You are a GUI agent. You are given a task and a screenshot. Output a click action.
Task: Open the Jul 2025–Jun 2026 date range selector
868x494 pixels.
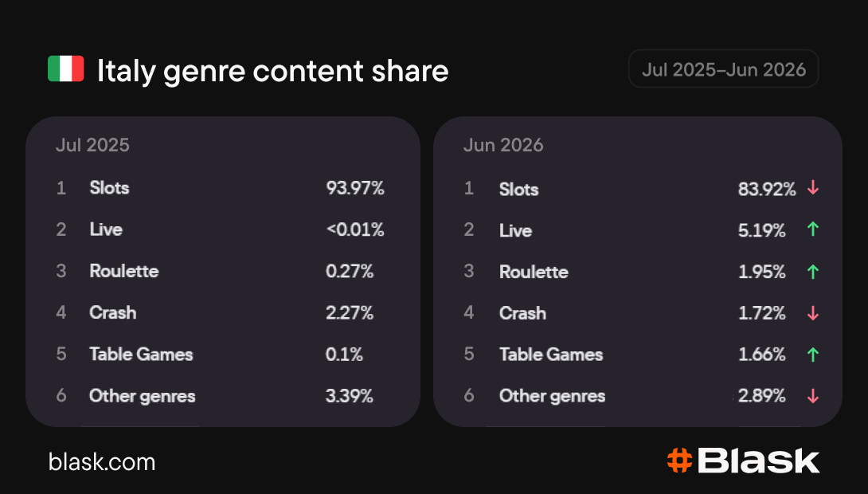[724, 69]
